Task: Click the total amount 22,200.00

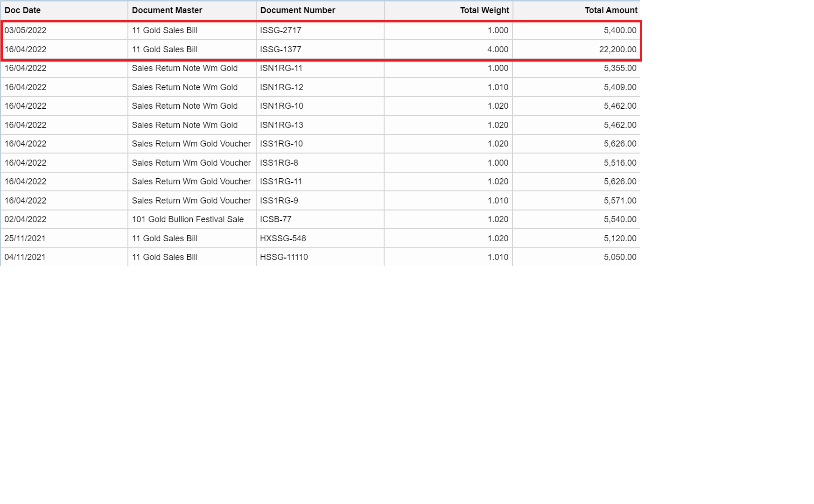Action: point(618,49)
